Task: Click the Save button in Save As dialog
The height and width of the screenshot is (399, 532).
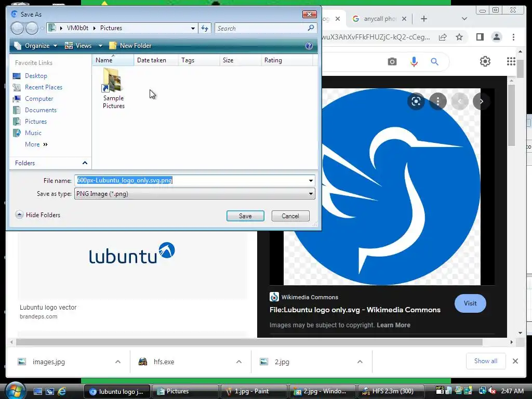Action: click(245, 216)
